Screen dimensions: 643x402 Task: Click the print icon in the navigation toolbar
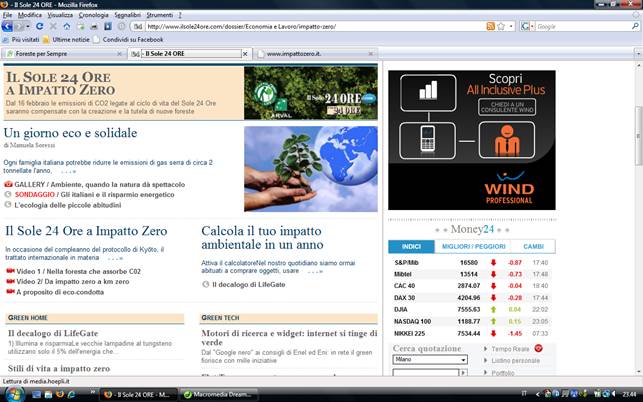[x=94, y=26]
